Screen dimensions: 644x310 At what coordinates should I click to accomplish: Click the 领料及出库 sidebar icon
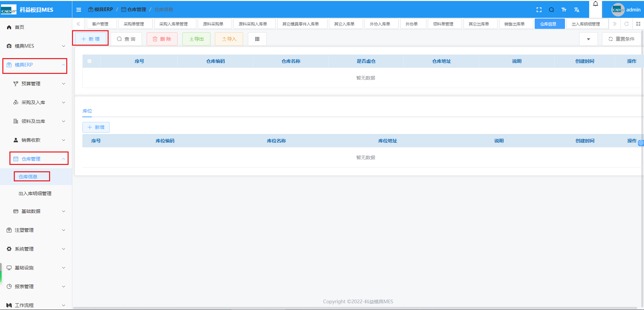pyautogui.click(x=16, y=121)
